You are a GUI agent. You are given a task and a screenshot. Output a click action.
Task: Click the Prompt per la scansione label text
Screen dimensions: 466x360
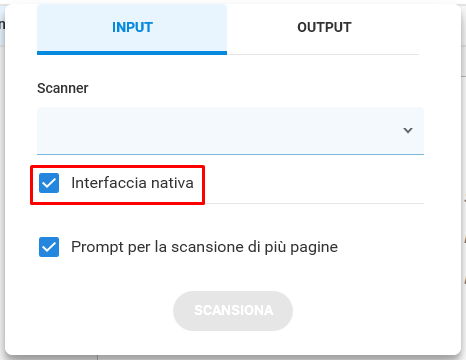click(204, 247)
